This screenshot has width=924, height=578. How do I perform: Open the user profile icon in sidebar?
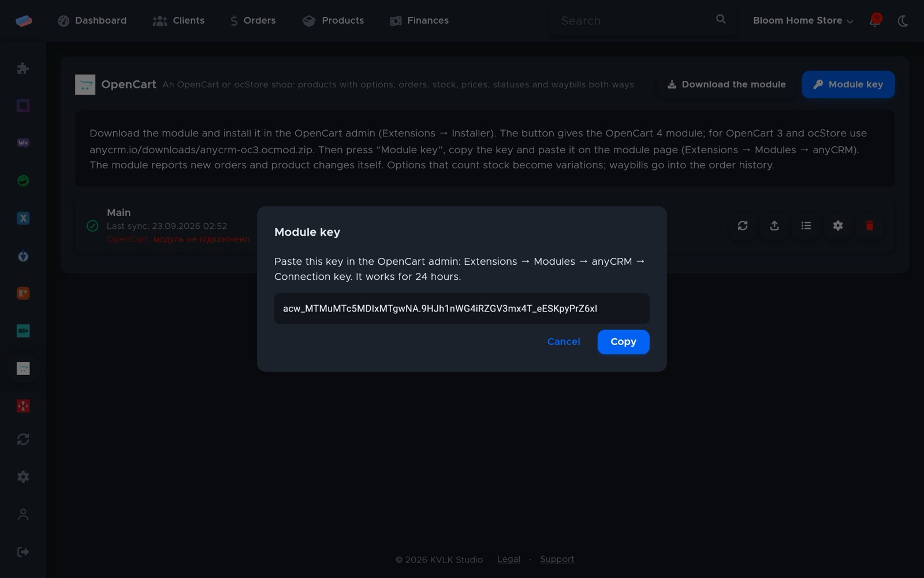[23, 514]
